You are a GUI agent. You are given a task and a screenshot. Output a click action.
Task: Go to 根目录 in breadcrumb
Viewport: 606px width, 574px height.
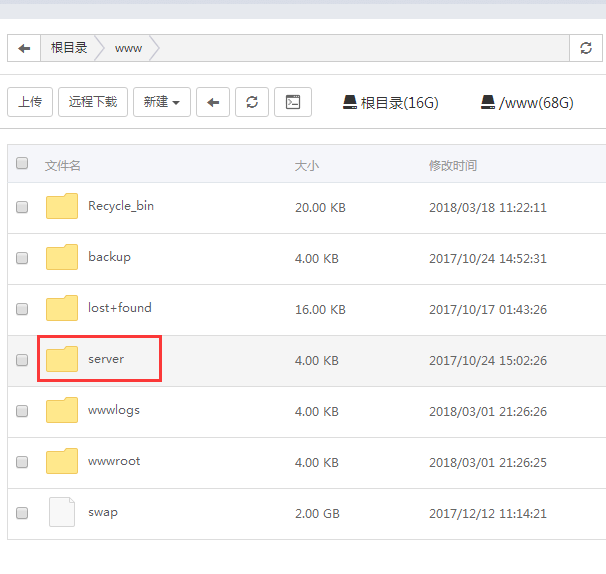coord(69,48)
